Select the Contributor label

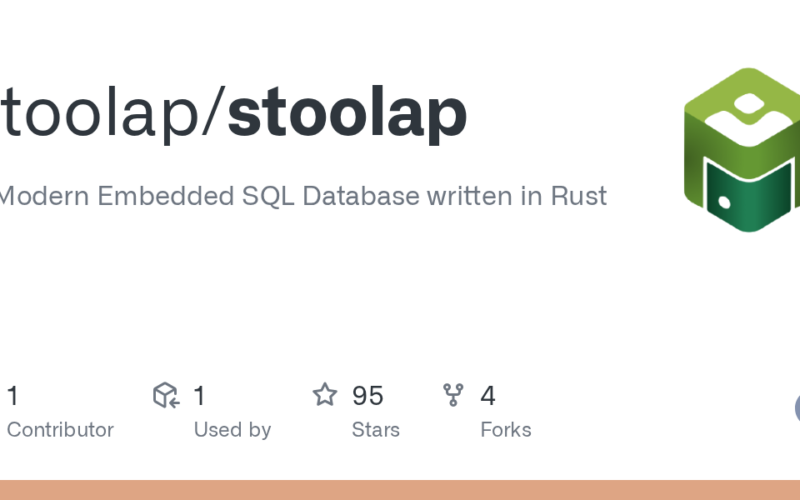click(x=60, y=430)
